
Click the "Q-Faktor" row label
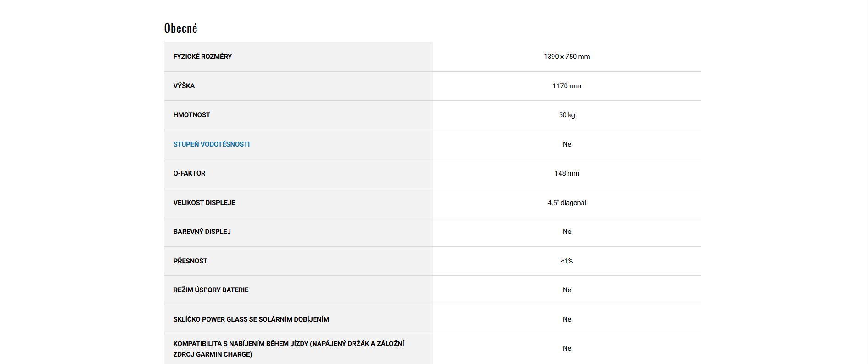189,173
